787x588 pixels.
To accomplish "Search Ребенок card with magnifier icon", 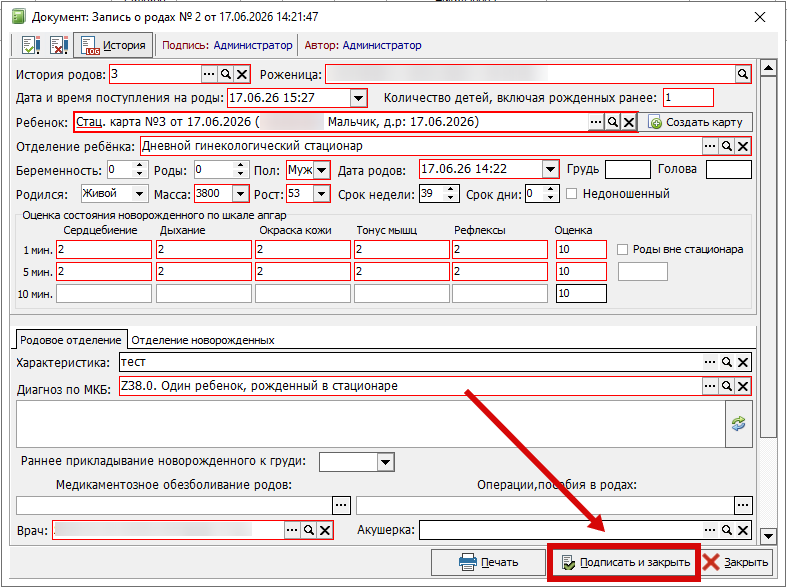I will (612, 122).
